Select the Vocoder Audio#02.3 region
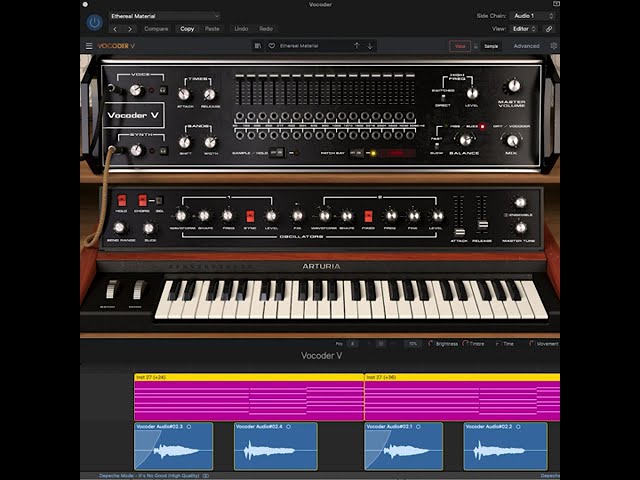 (173, 447)
